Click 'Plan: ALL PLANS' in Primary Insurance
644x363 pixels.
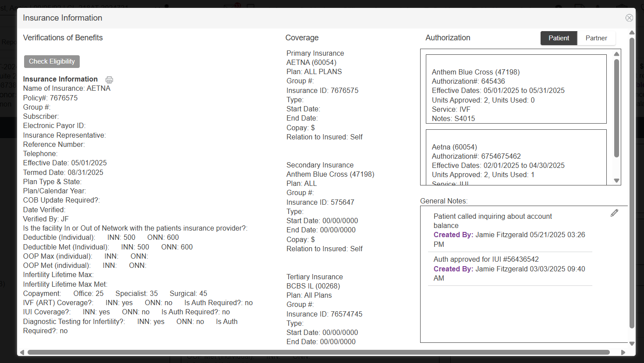pos(314,71)
